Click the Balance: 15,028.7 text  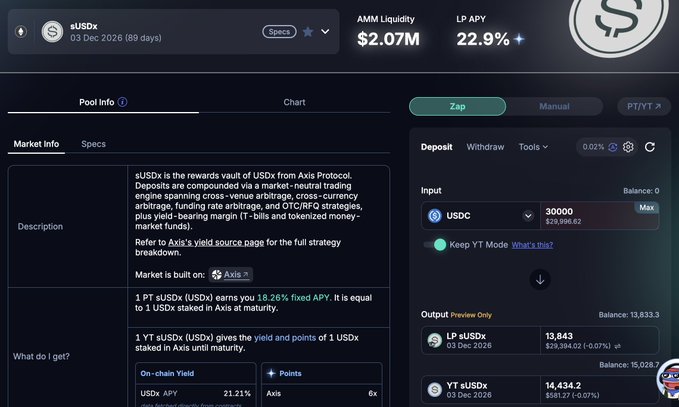click(x=629, y=365)
